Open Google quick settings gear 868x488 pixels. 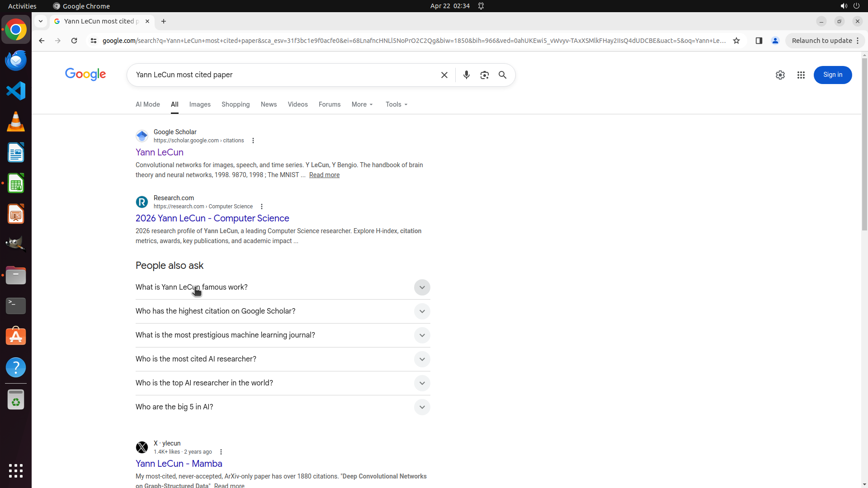(780, 75)
